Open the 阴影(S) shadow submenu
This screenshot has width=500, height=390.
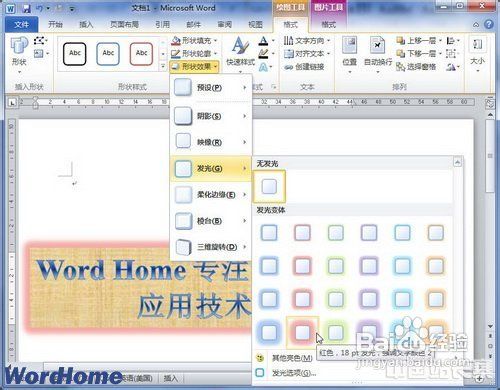211,116
